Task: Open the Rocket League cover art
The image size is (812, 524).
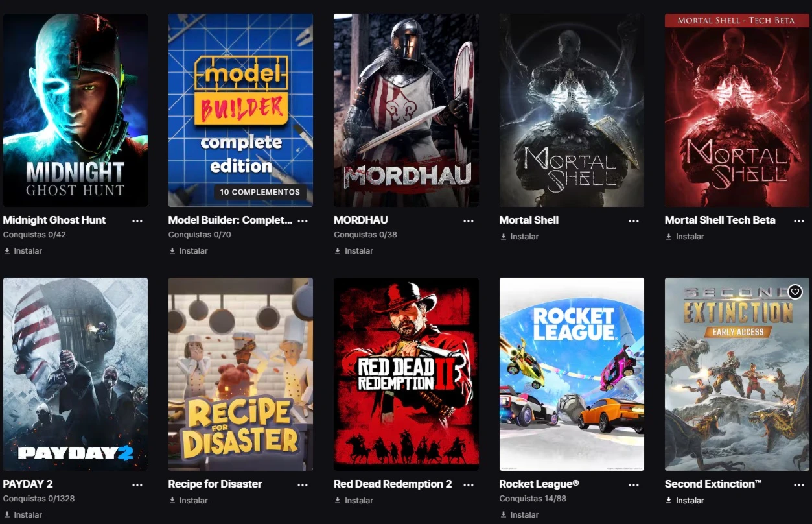Action: pos(572,374)
